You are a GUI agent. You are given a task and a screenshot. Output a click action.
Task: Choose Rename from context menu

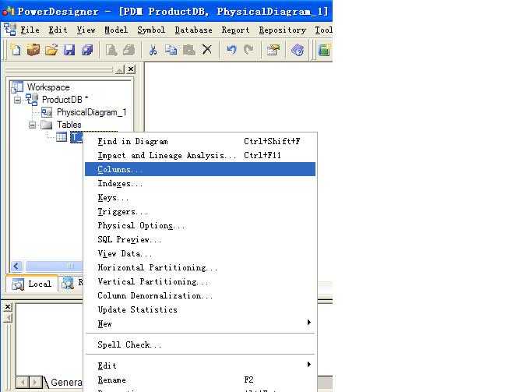[200, 380]
